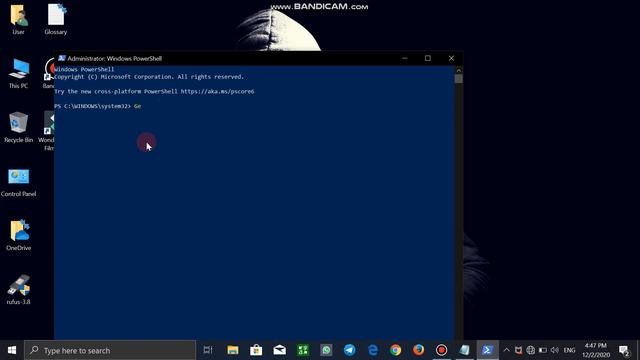Open the Mail app on the taskbar
Viewport: 640px width, 360px height.
[280, 350]
